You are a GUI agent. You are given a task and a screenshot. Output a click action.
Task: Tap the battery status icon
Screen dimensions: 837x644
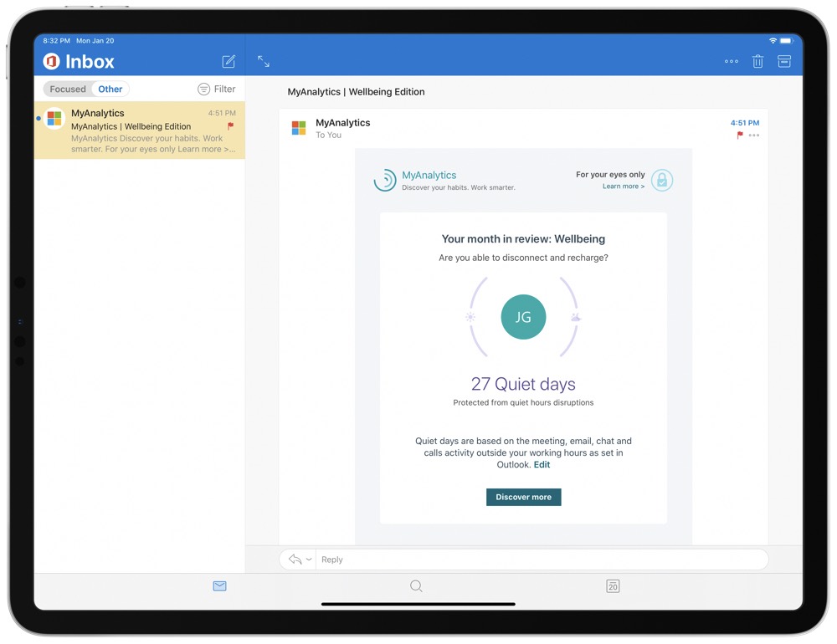[786, 40]
